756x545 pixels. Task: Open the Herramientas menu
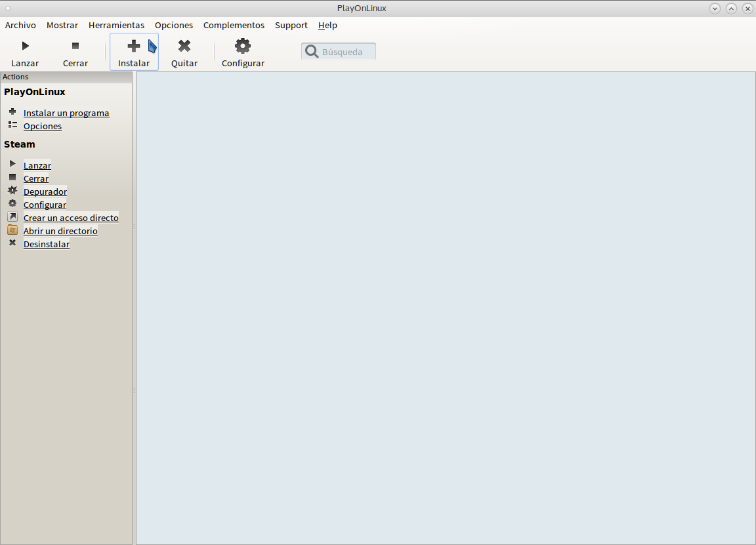[x=116, y=25]
